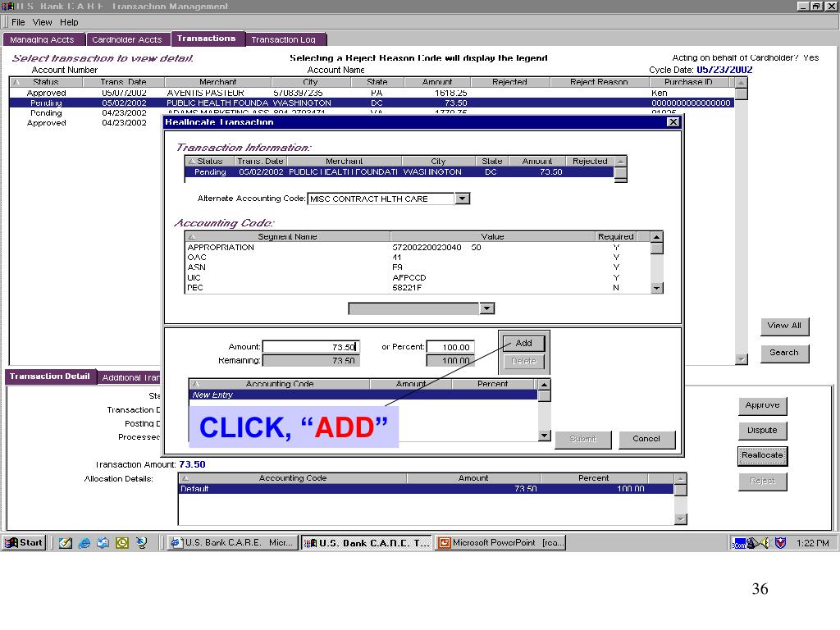Click Approved row dated 04/23/2002
The width and height of the screenshot is (840, 630).
coord(87,123)
